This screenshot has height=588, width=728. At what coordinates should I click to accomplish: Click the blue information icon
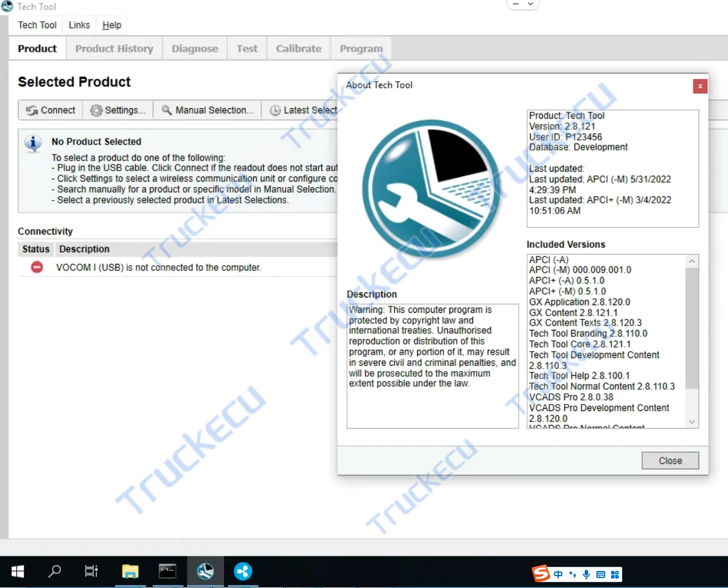pos(33,143)
